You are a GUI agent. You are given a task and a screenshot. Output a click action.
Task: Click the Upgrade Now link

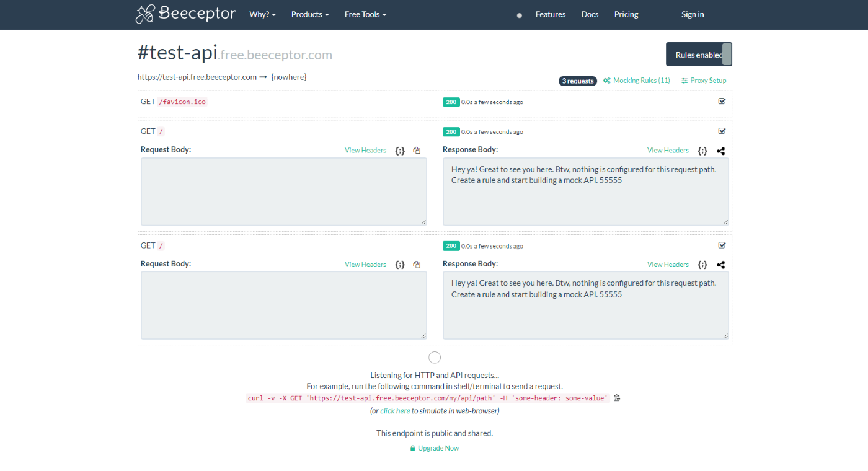438,448
